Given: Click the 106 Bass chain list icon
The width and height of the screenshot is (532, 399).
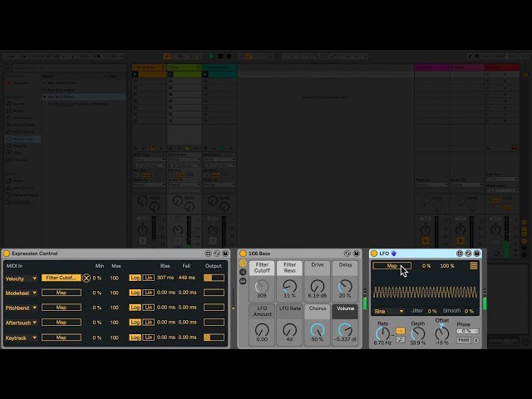Looking at the screenshot, I should pos(243,272).
